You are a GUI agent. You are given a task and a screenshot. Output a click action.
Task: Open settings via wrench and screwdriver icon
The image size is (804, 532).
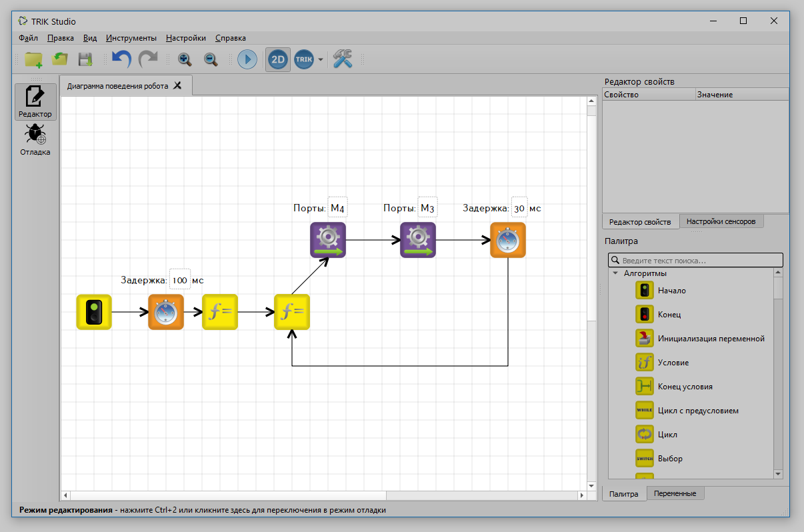click(343, 59)
